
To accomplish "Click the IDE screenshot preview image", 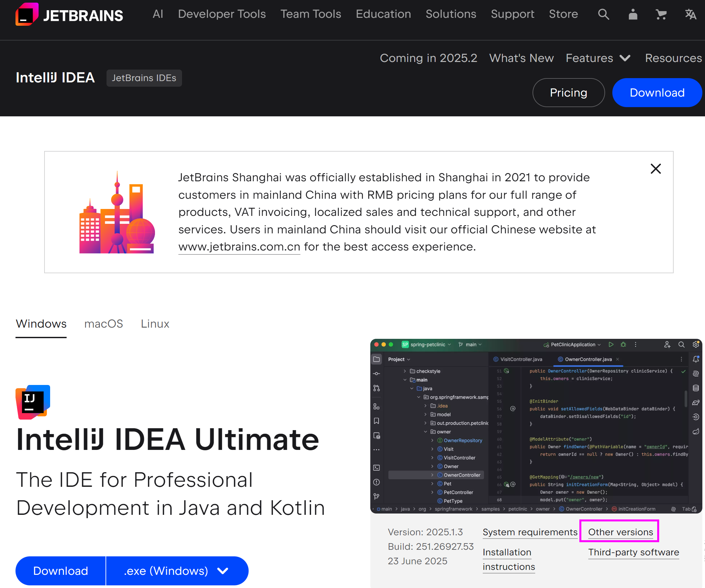I will click(536, 426).
